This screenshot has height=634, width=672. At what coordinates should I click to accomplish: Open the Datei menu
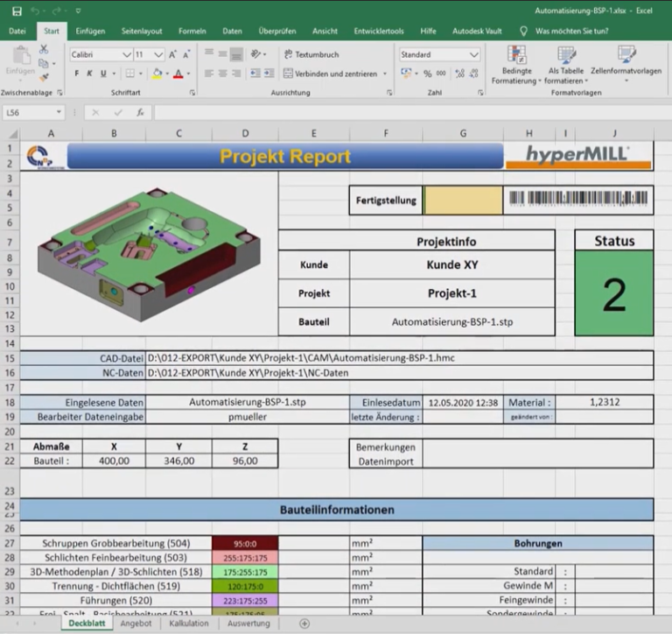pos(17,31)
